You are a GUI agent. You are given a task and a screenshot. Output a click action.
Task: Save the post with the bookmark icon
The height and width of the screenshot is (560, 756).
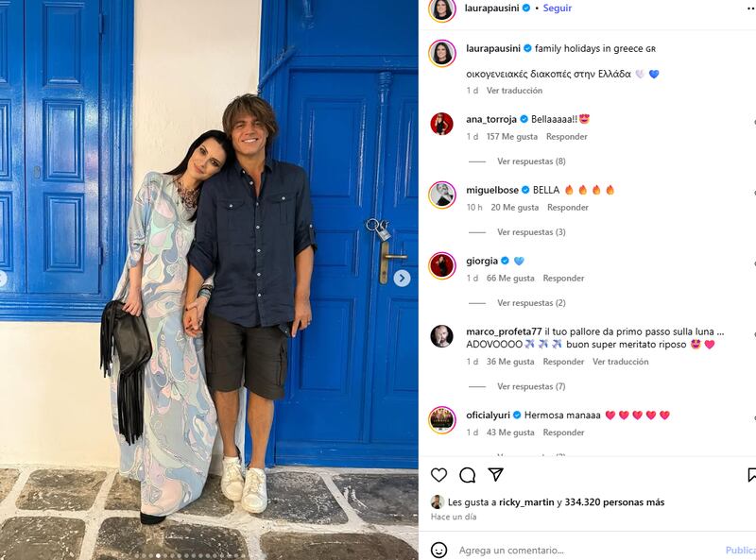click(x=751, y=475)
